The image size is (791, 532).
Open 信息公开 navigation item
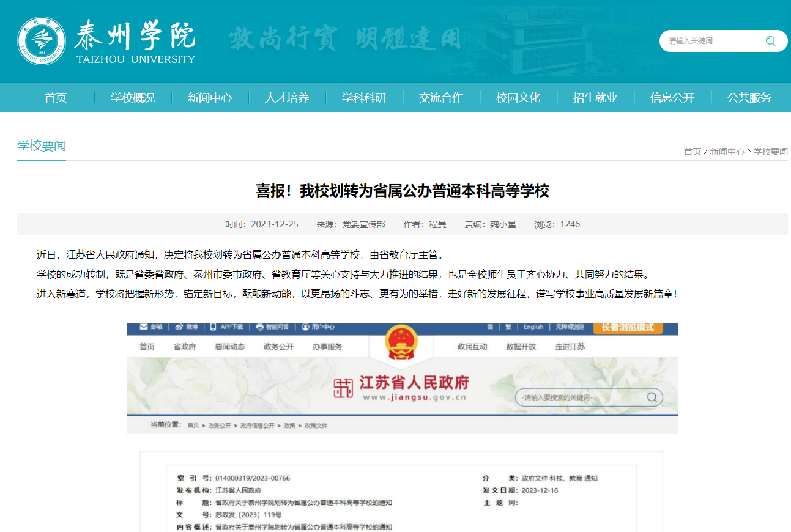coord(672,97)
